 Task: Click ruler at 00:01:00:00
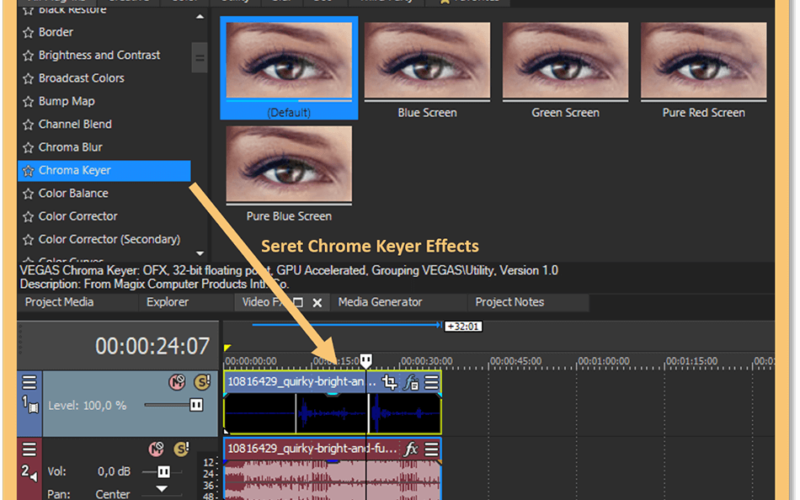pos(604,361)
